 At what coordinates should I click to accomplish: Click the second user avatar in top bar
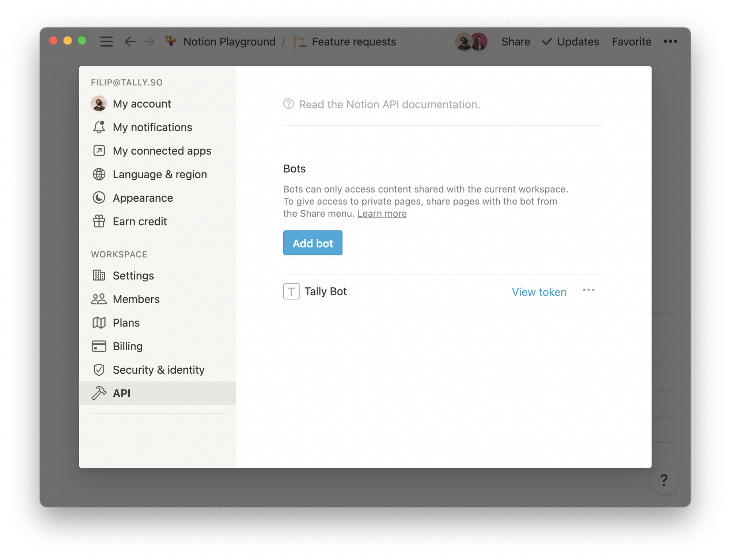pos(480,42)
